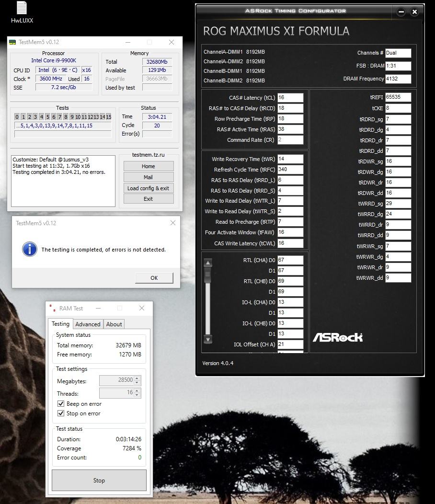
Task: Increase Megabytes value with up stepper
Action: (137, 378)
